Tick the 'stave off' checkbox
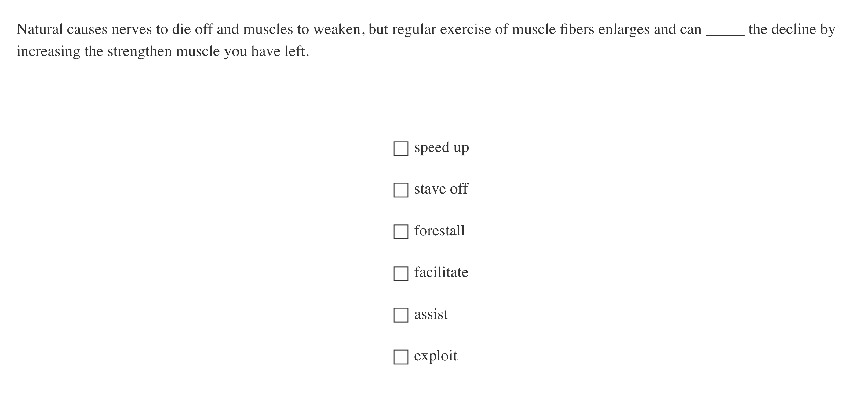This screenshot has width=868, height=395. pos(401,190)
